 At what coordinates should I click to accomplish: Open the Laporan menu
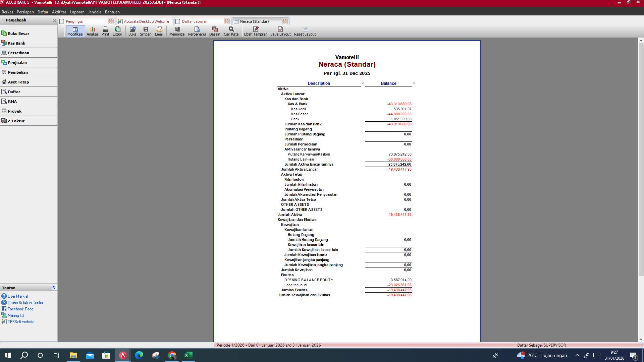click(77, 12)
